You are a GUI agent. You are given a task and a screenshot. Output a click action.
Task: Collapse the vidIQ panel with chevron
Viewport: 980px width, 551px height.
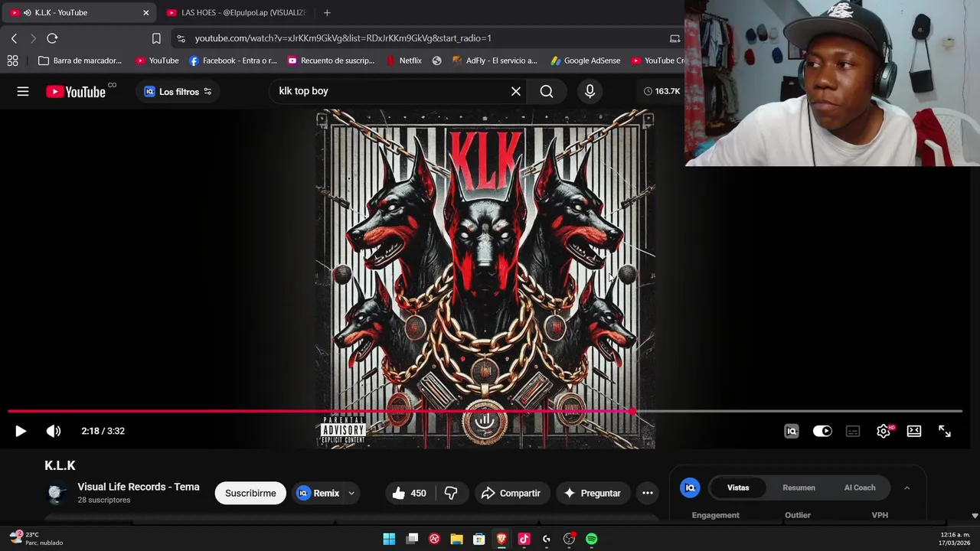[906, 487]
